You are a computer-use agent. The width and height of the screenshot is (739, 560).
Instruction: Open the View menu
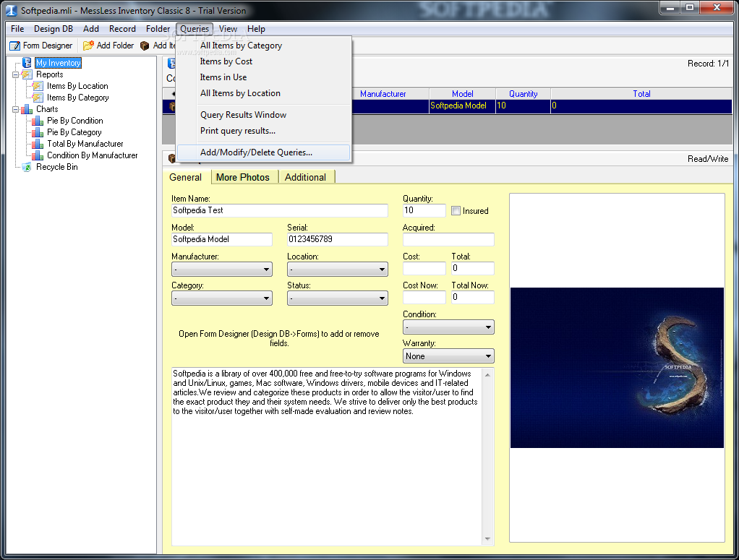point(228,29)
